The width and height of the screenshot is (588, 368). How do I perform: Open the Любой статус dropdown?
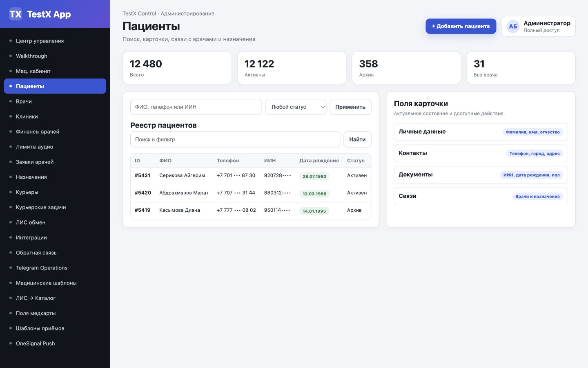(296, 107)
